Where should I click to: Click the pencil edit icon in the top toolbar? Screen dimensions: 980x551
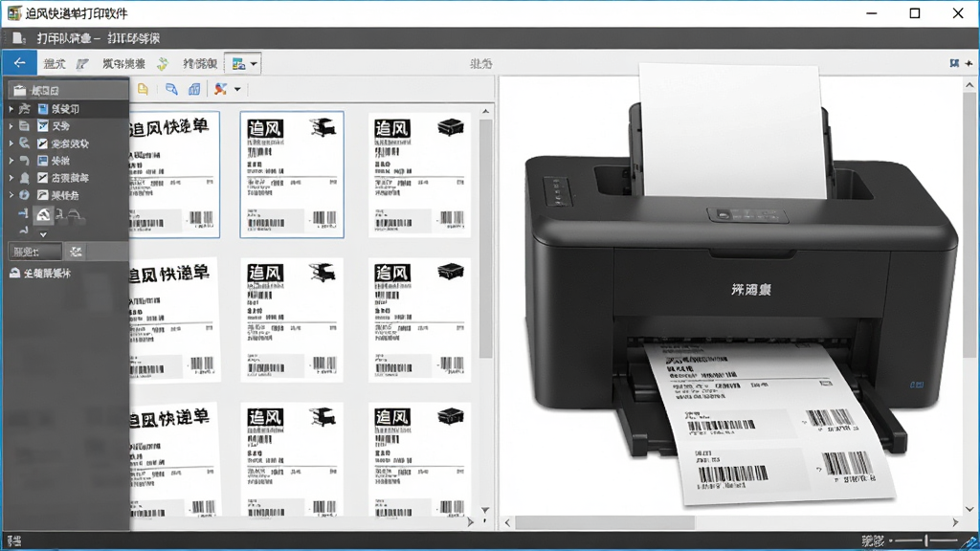[82, 64]
